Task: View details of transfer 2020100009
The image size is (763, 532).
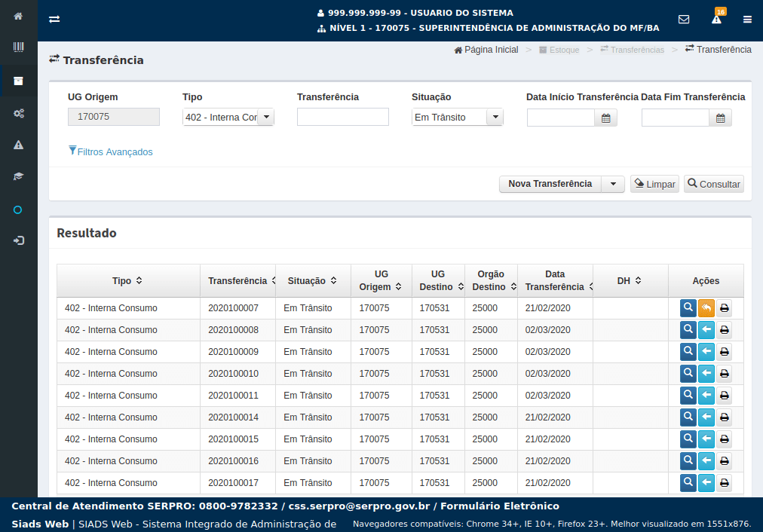Action: click(688, 352)
